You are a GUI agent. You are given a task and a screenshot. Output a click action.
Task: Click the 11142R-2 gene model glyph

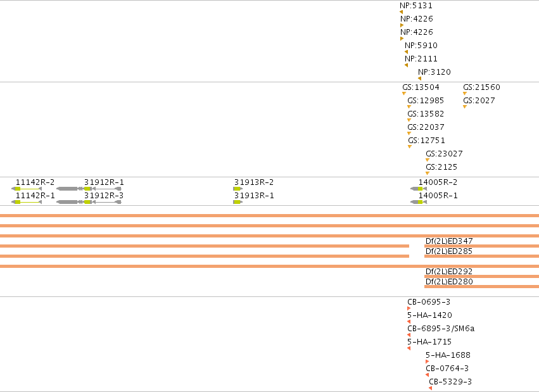[x=27, y=189]
